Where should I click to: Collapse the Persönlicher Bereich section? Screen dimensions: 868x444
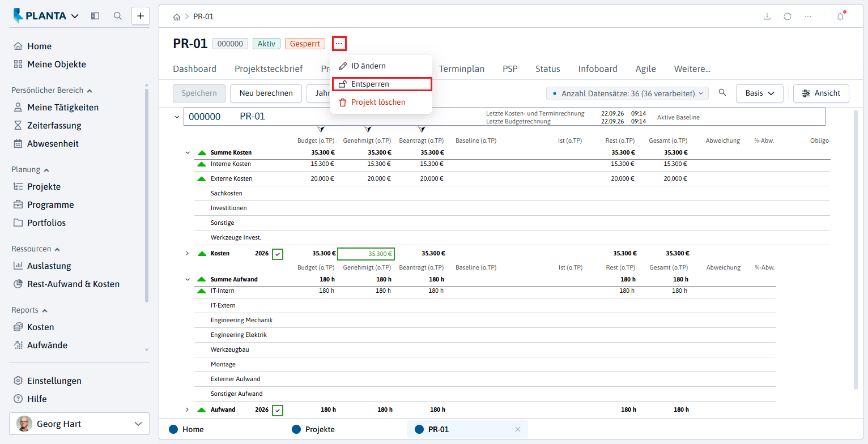(x=52, y=90)
